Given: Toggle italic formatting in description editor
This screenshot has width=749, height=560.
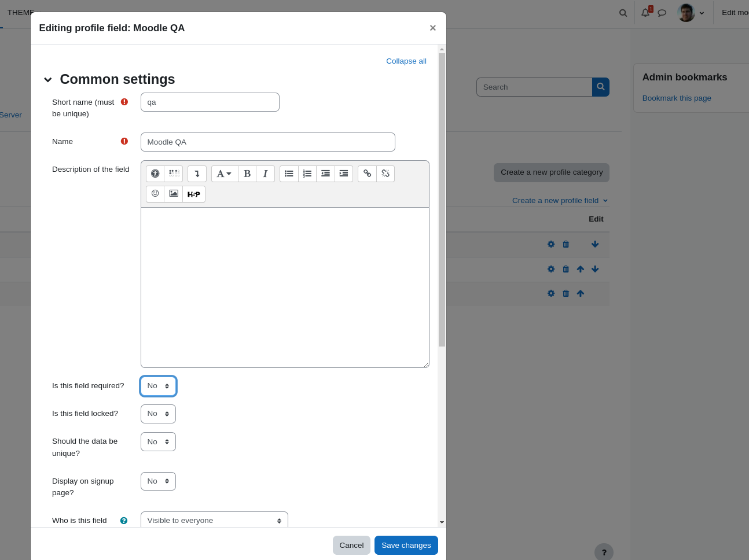Looking at the screenshot, I should coord(265,174).
